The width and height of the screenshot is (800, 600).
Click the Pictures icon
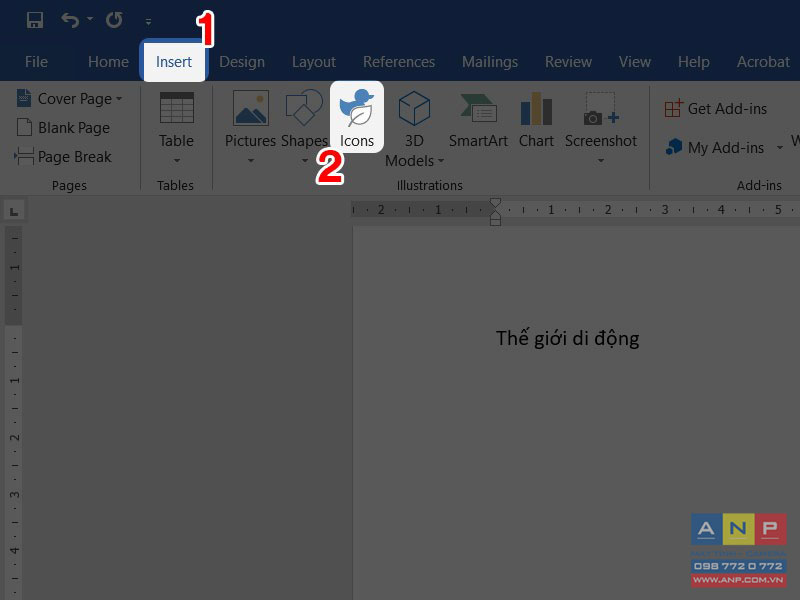pos(251,108)
